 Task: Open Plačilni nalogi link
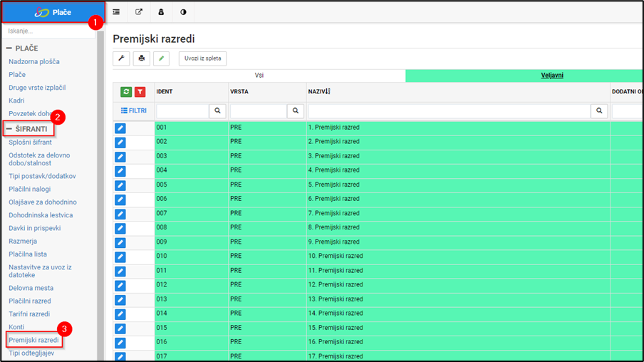click(30, 189)
